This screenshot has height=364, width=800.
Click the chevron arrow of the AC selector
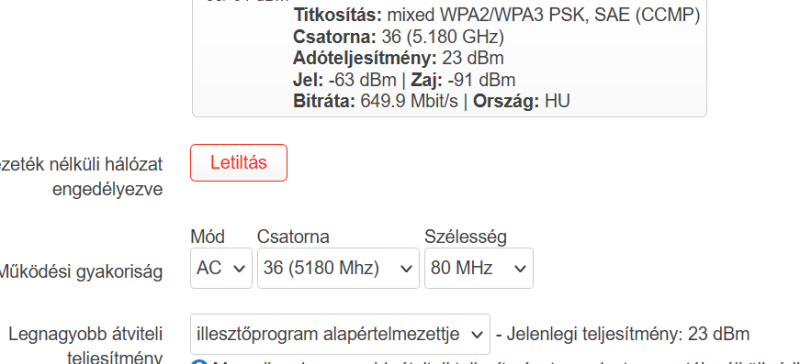click(239, 269)
